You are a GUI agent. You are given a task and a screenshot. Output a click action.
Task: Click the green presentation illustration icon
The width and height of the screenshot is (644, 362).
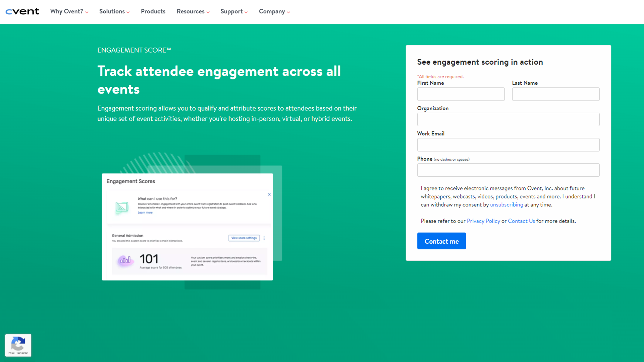coord(122,207)
